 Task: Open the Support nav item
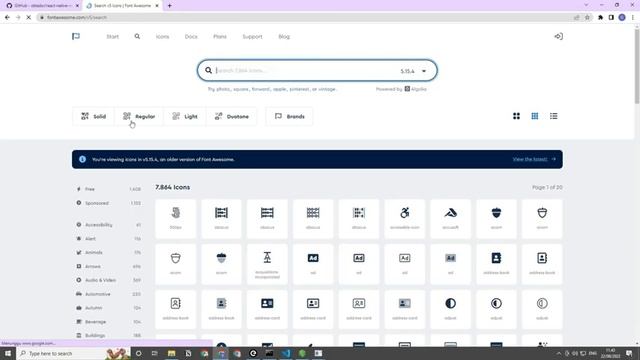[252, 36]
